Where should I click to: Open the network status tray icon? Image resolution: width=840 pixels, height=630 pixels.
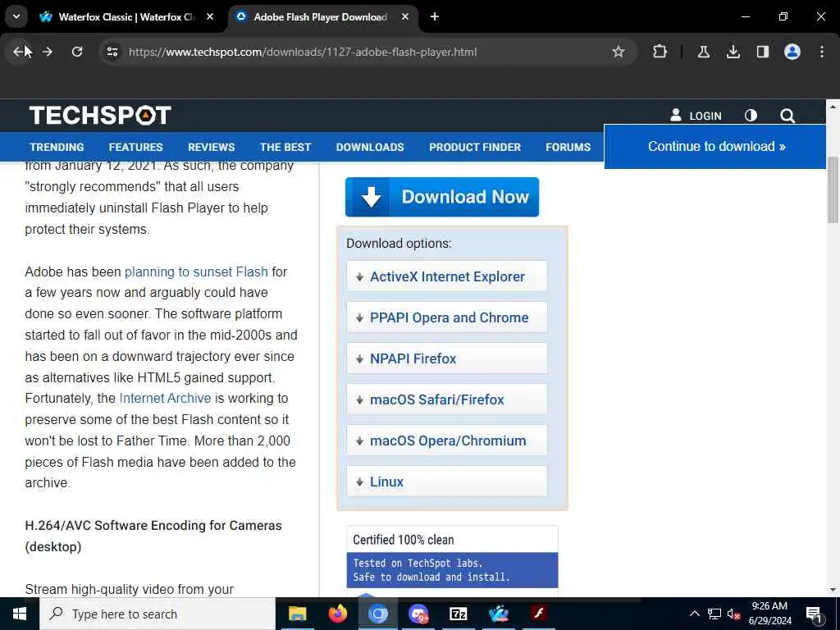click(x=714, y=614)
